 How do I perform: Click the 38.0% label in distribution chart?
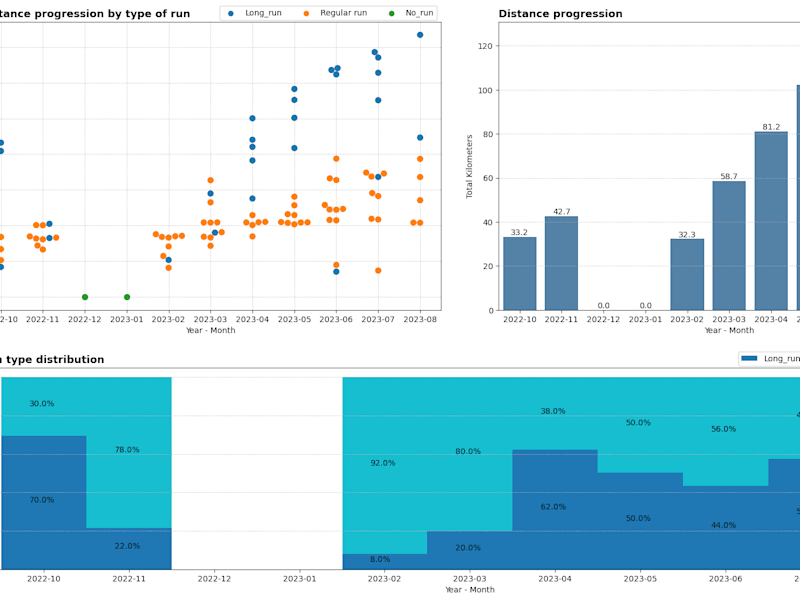pos(553,411)
